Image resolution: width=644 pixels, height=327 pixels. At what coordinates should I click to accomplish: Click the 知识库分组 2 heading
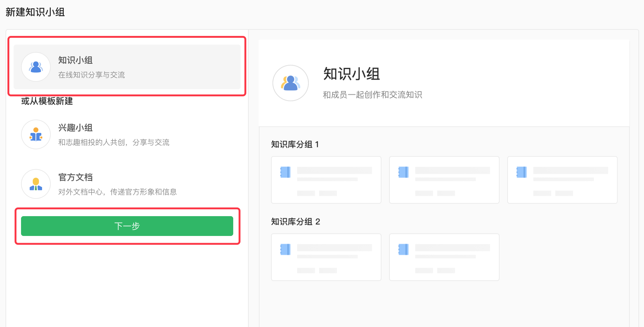(x=296, y=222)
